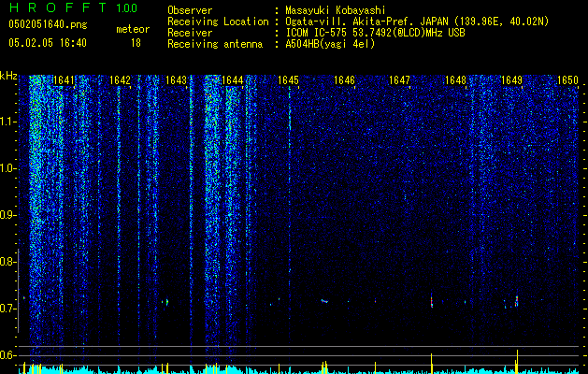Click the 1644 time axis marker

pos(232,80)
